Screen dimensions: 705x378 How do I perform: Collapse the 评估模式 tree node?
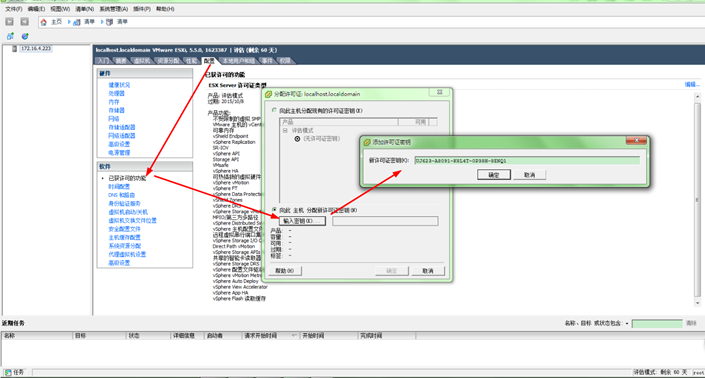[285, 130]
